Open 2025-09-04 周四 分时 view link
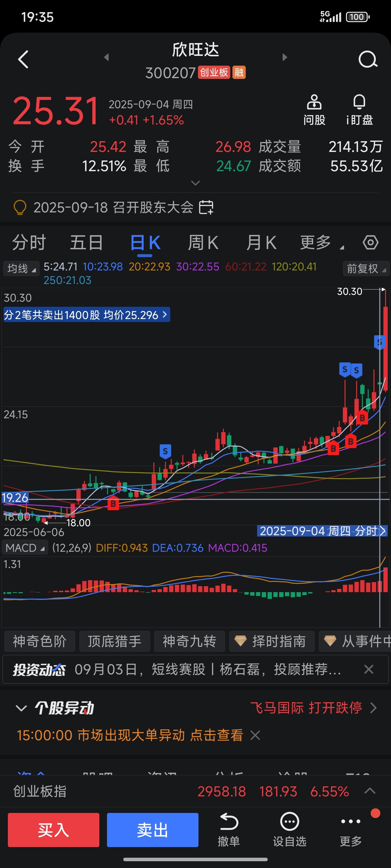391x868 pixels. (x=323, y=531)
